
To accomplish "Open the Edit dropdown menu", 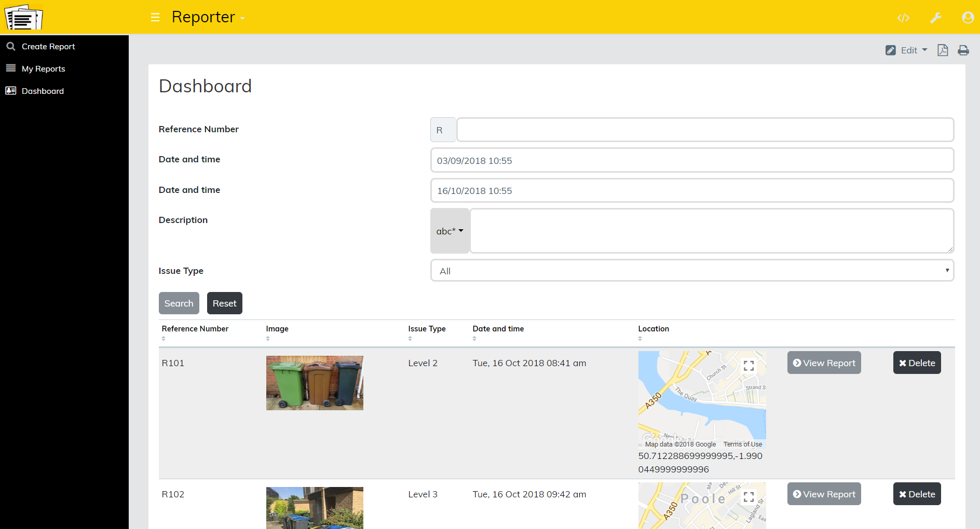I will point(907,50).
